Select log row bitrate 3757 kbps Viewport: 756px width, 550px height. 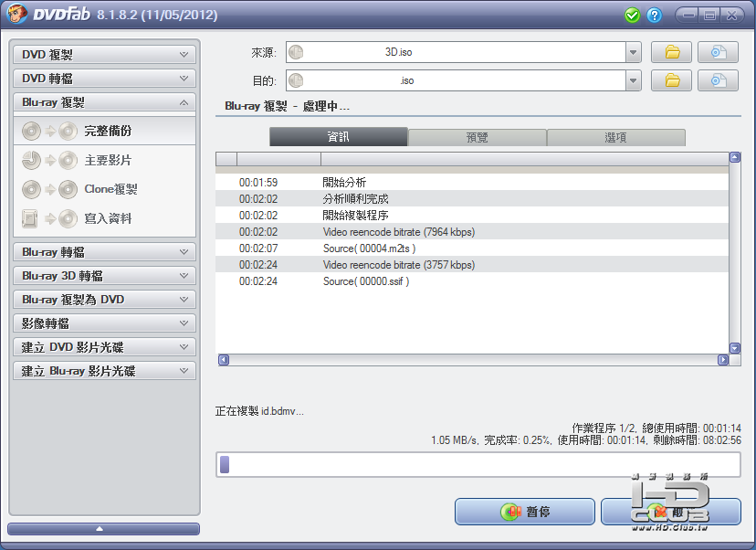472,265
